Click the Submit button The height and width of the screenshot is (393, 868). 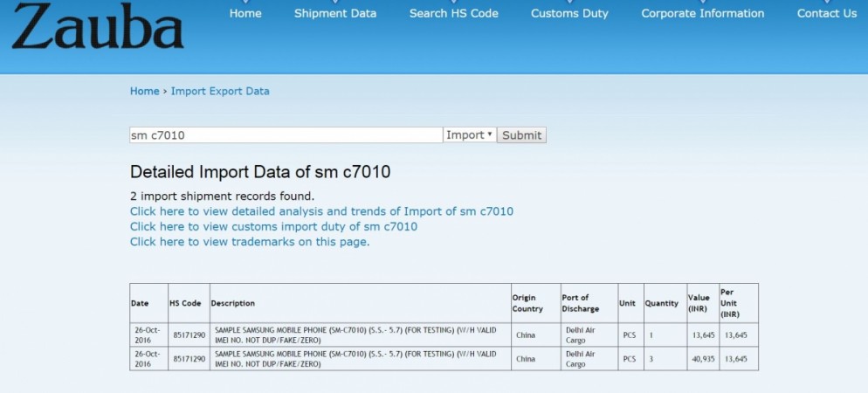point(521,135)
